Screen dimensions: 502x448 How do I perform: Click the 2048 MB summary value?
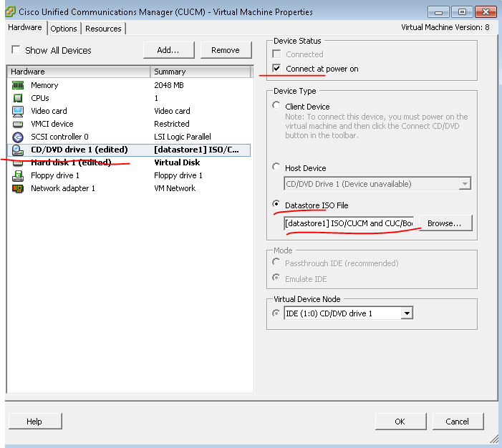(x=169, y=85)
